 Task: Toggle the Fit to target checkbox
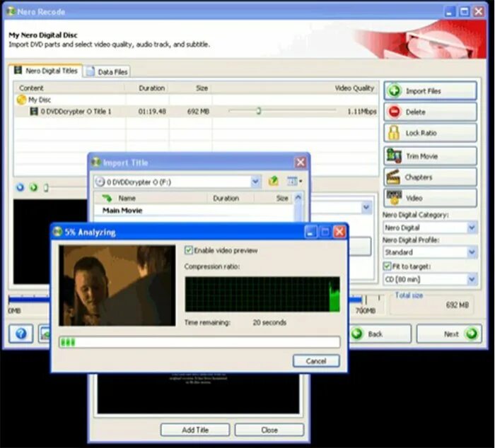pyautogui.click(x=387, y=266)
